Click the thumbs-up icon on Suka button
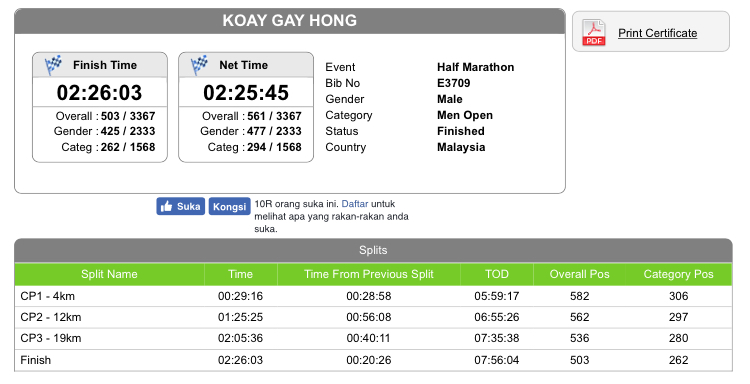Viewport: 750px width, 384px height. pos(166,207)
